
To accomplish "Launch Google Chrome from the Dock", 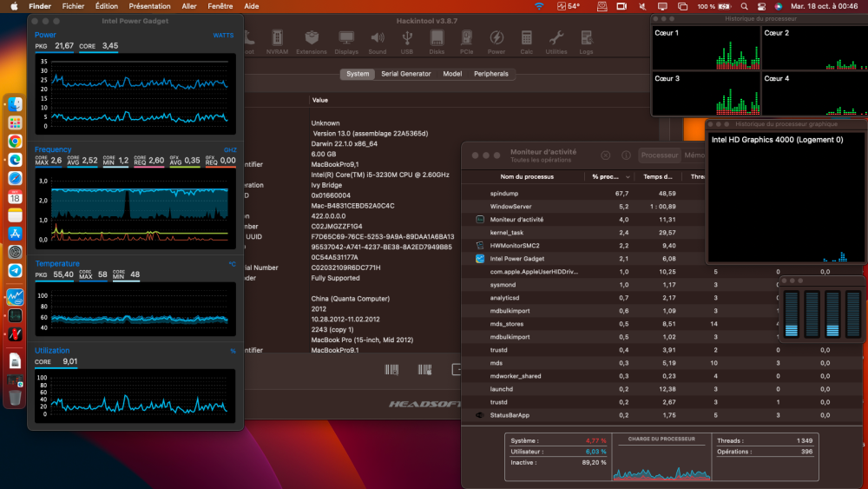I will (15, 142).
